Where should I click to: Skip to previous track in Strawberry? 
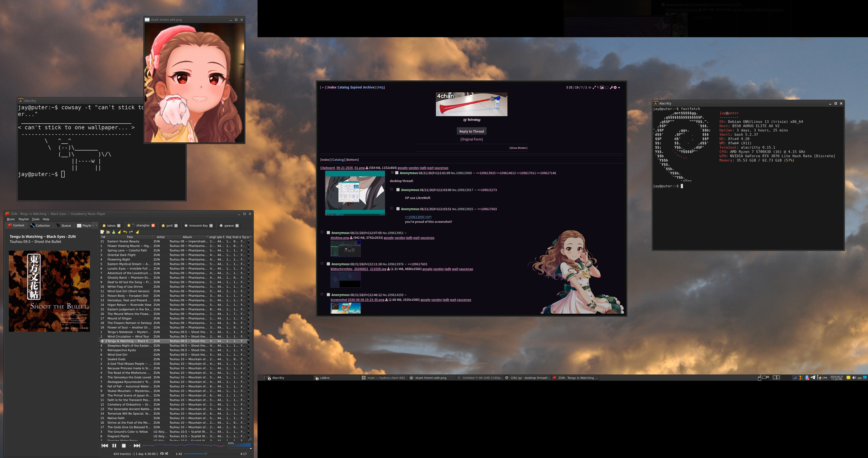pos(105,446)
